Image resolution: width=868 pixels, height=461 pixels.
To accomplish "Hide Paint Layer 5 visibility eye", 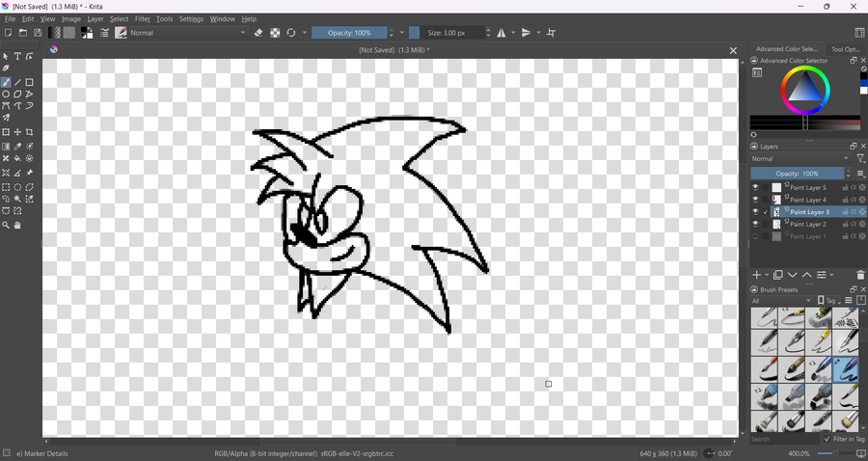I will coord(755,188).
